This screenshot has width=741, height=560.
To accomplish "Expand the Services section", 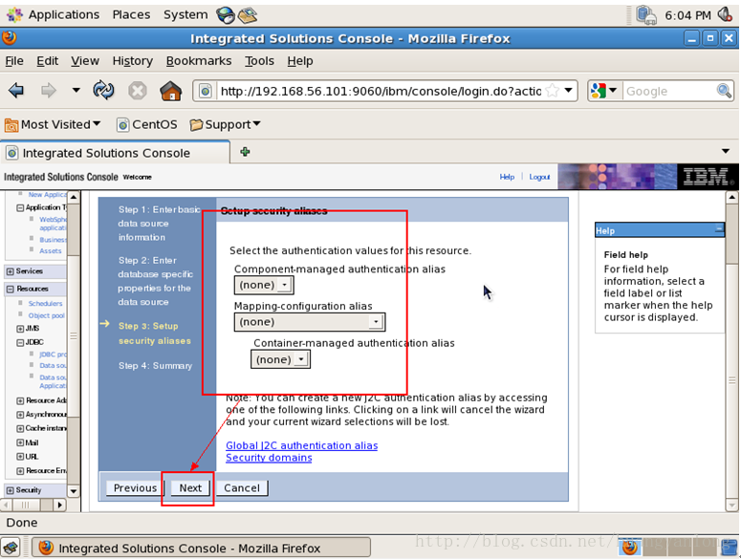I will (x=10, y=271).
